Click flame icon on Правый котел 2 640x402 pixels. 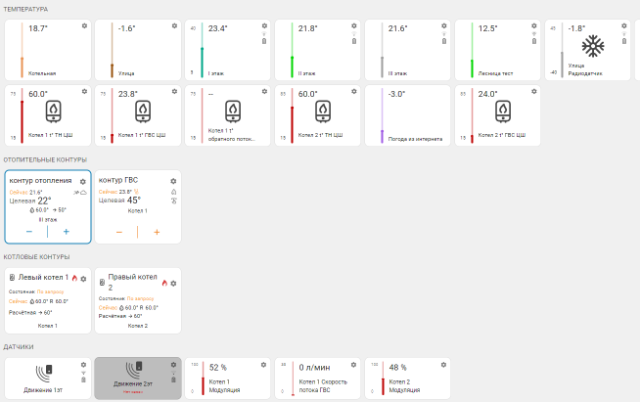click(164, 283)
